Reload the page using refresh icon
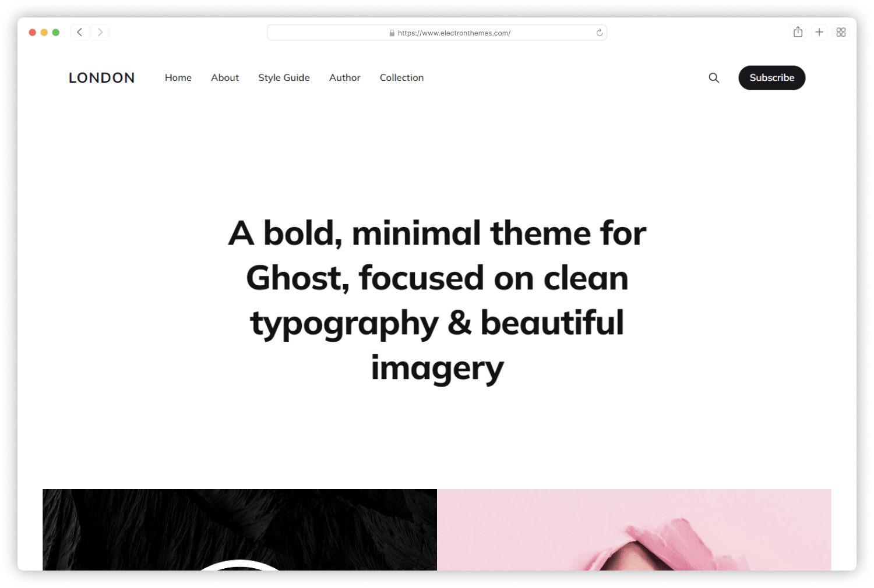Image resolution: width=874 pixels, height=588 pixels. (599, 33)
